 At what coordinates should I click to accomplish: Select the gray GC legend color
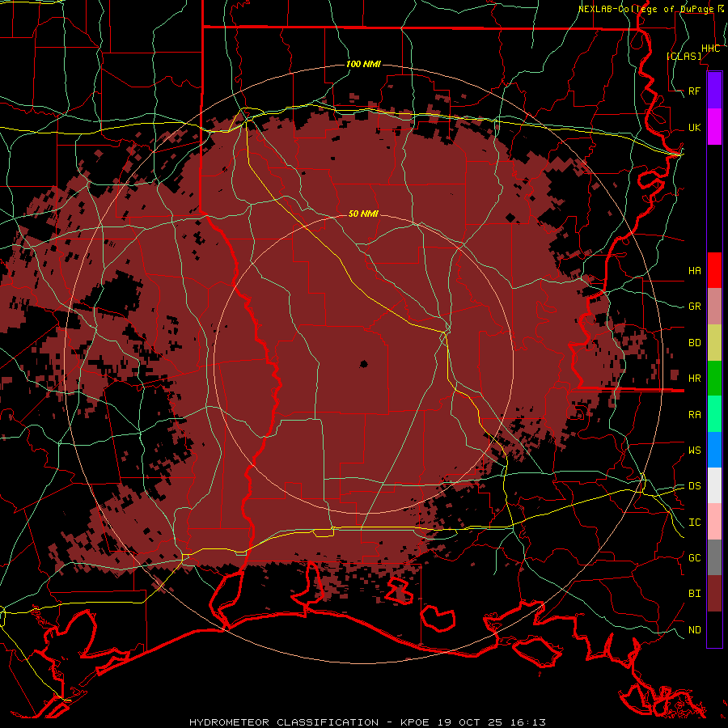(714, 557)
